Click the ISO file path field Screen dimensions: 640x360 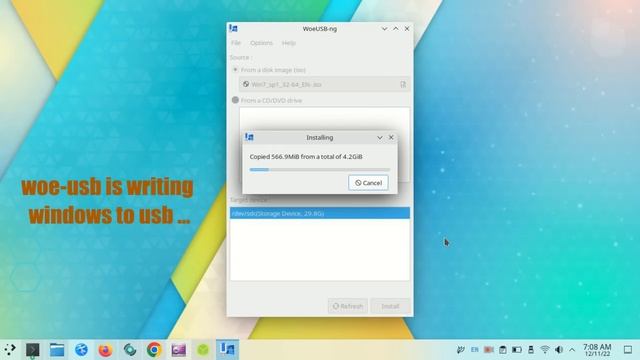(x=324, y=84)
